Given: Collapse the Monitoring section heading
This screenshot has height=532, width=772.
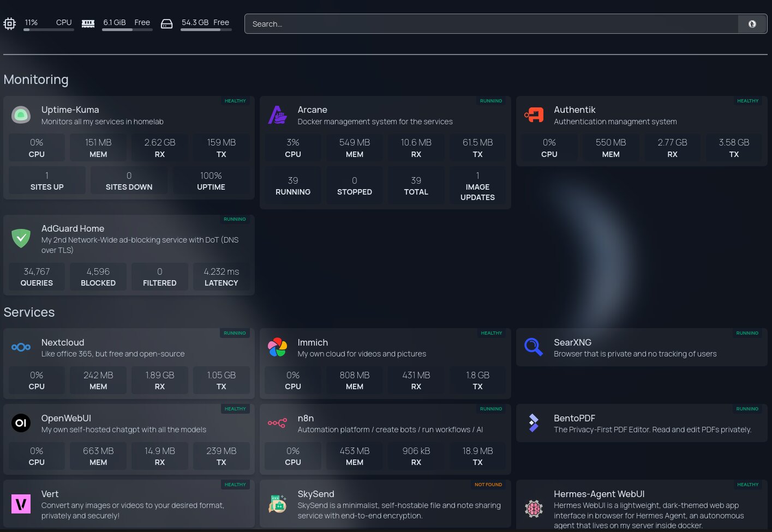Looking at the screenshot, I should pyautogui.click(x=36, y=80).
